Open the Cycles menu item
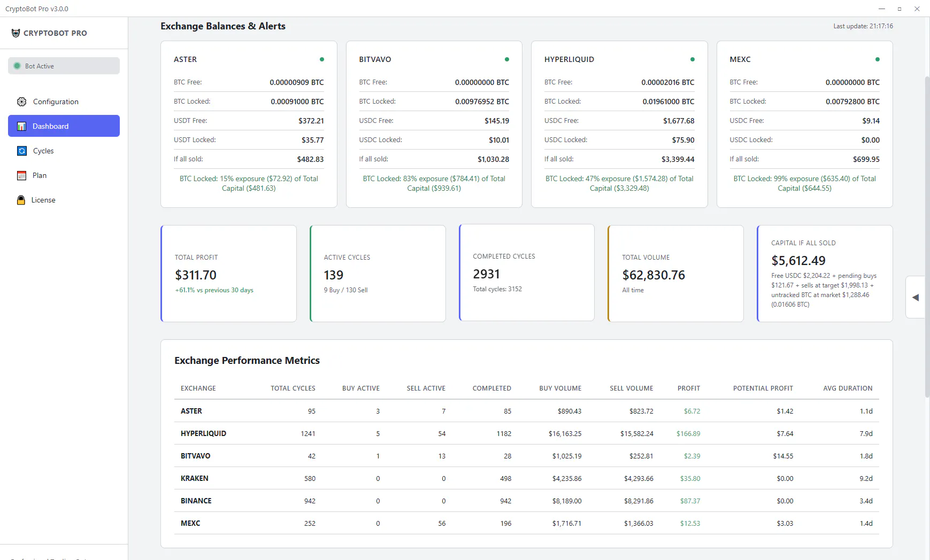 (x=64, y=151)
